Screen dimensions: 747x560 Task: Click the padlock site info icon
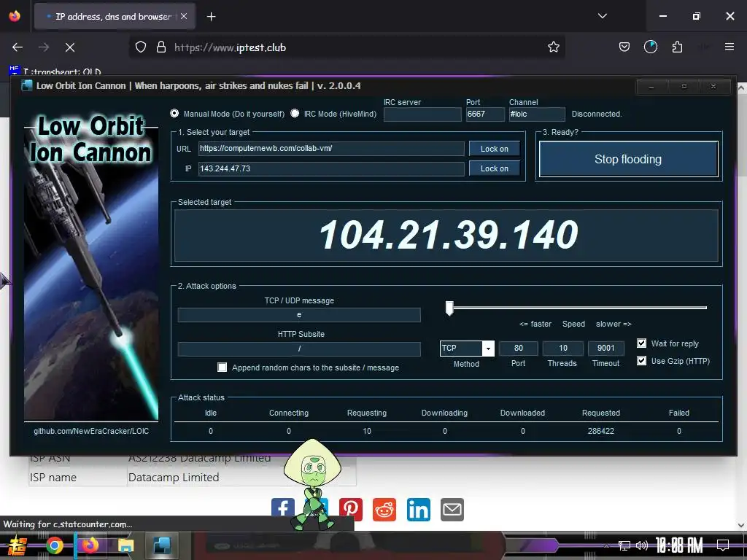(161, 47)
